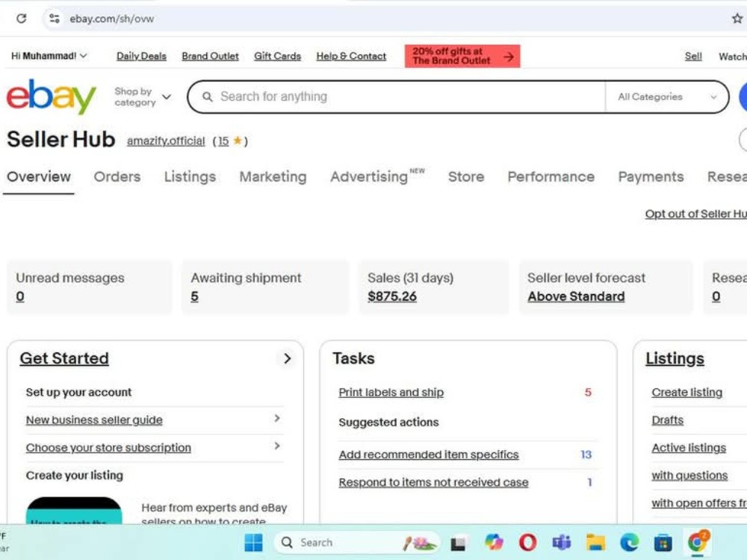The width and height of the screenshot is (747, 560).
Task: Open the amazify.official profile link
Action: [x=166, y=141]
